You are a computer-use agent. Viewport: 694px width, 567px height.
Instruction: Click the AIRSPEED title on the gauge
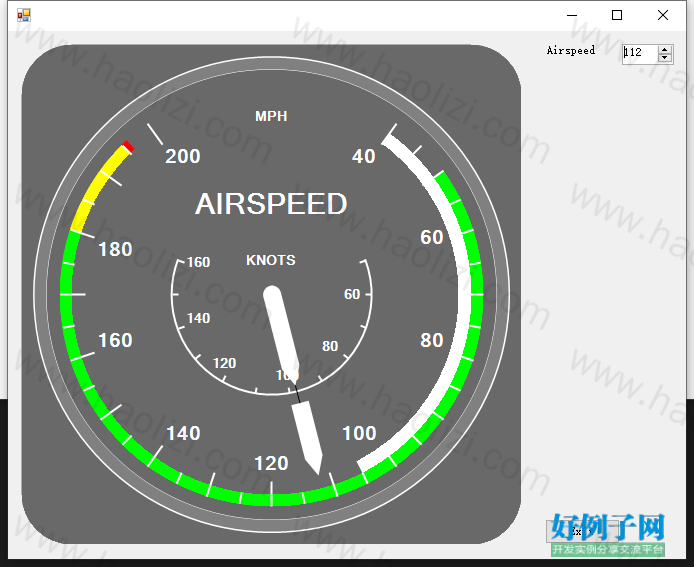point(271,204)
